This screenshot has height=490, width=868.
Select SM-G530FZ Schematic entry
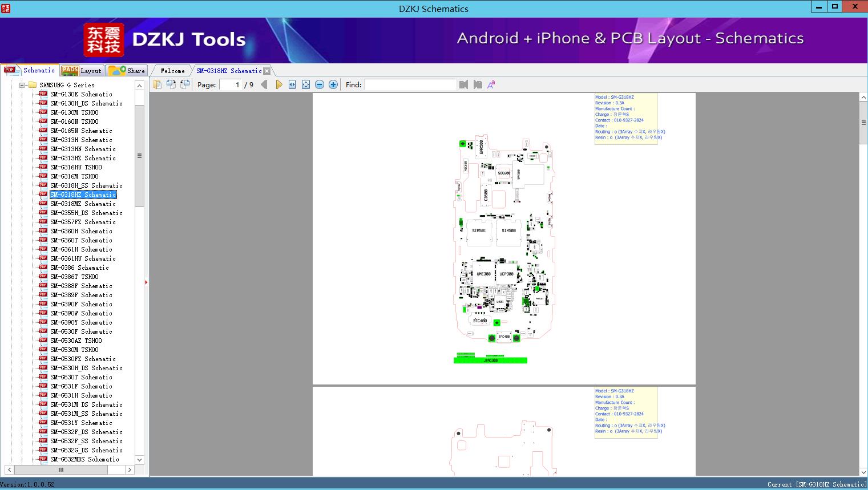[x=83, y=359]
